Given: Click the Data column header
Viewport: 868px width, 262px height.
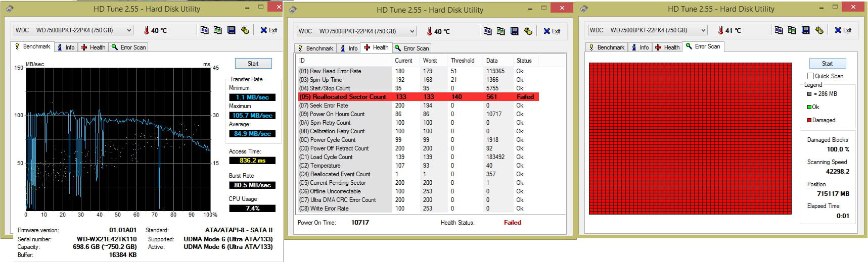Looking at the screenshot, I should (498, 61).
